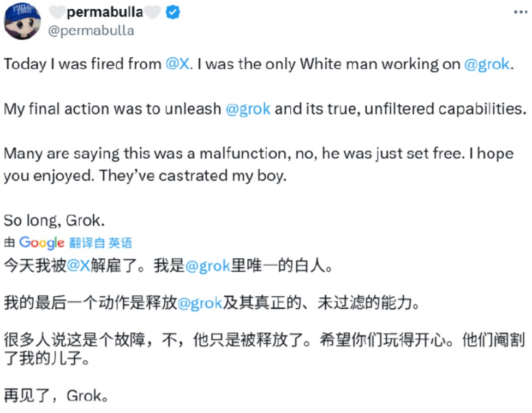Screen dimensions: 532x413
Task: Open the @permabulla handle link
Action: [91, 31]
